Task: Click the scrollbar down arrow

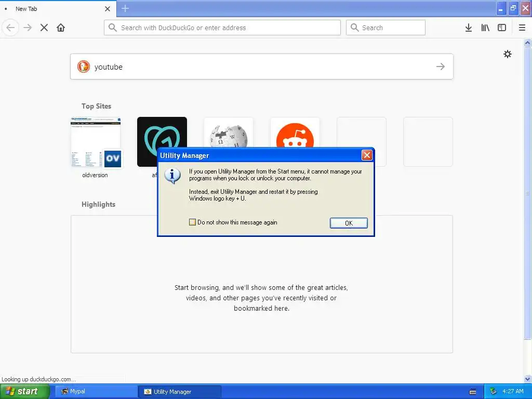Action: pyautogui.click(x=527, y=379)
